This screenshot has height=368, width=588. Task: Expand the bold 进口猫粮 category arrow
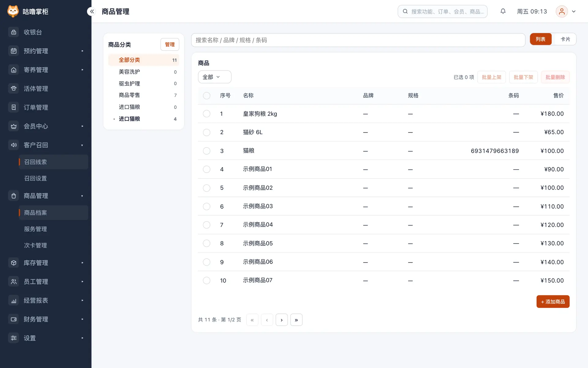[x=114, y=119]
